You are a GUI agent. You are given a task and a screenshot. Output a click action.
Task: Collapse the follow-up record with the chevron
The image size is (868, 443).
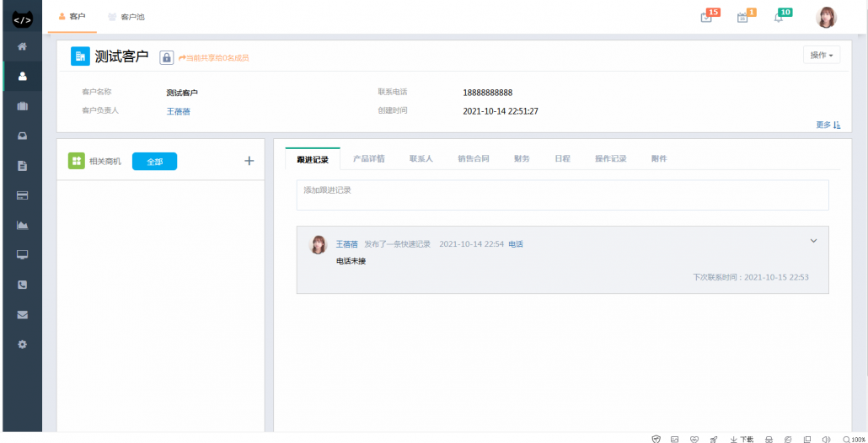[813, 241]
